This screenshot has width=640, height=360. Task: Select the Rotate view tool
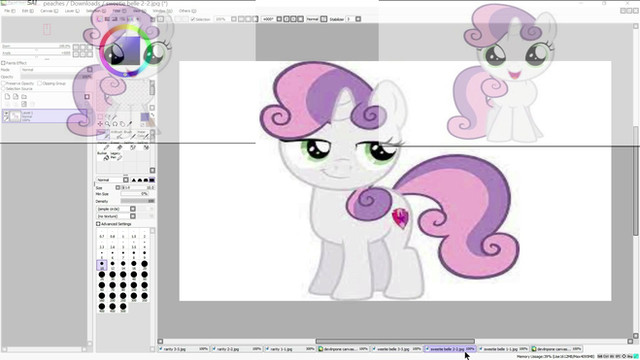[115, 124]
